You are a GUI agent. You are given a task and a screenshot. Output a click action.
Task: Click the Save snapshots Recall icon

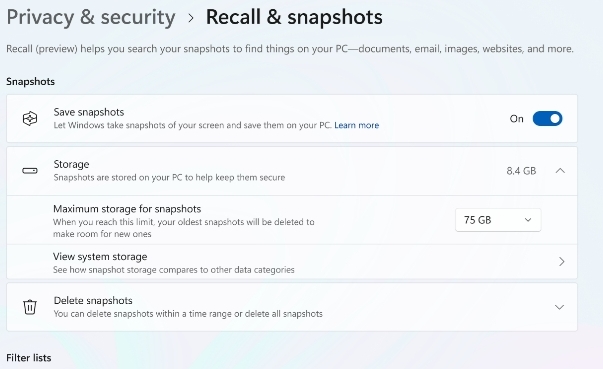[x=30, y=119]
